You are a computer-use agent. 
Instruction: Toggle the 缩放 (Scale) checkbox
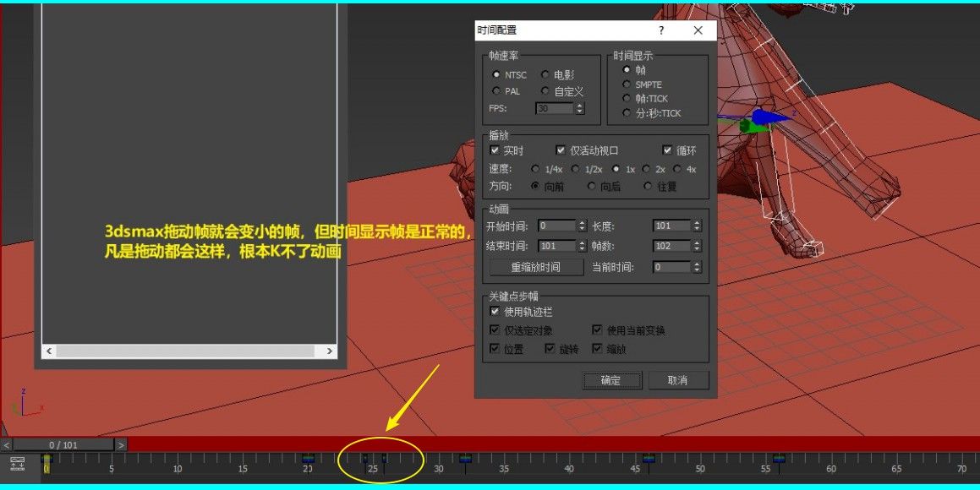(x=597, y=348)
